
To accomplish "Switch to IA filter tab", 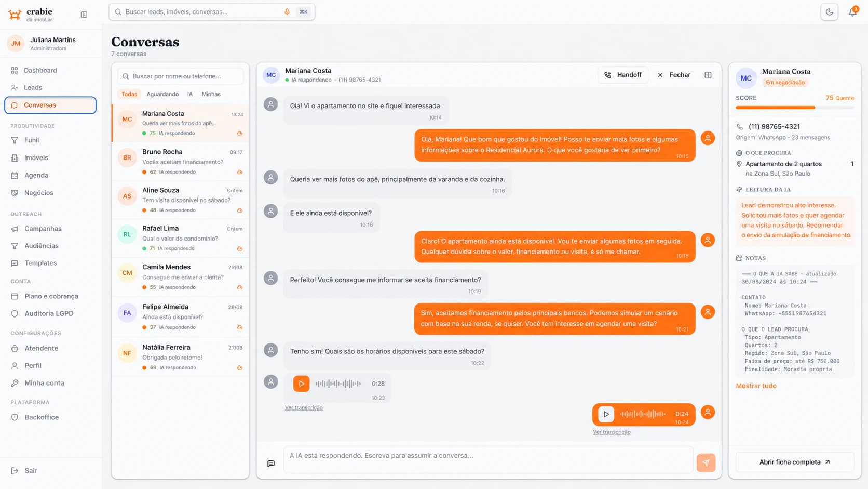I will coord(190,94).
